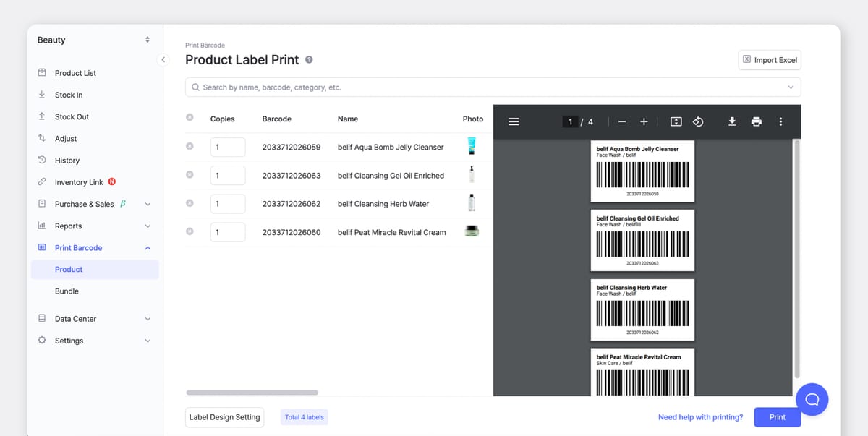Click the Stock Out sidebar icon
This screenshot has width=868, height=436.
pyautogui.click(x=42, y=116)
